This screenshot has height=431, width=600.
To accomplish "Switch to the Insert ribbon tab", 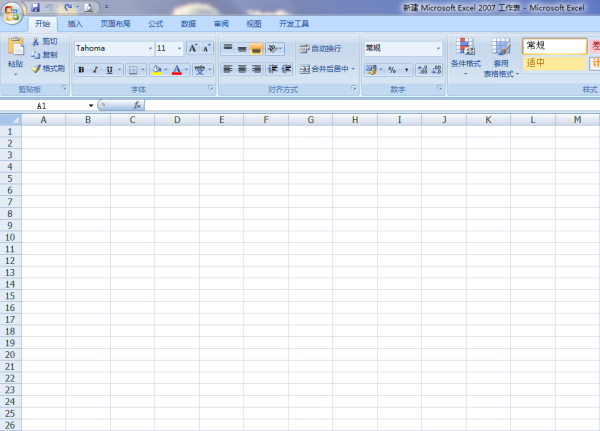I will pyautogui.click(x=75, y=24).
